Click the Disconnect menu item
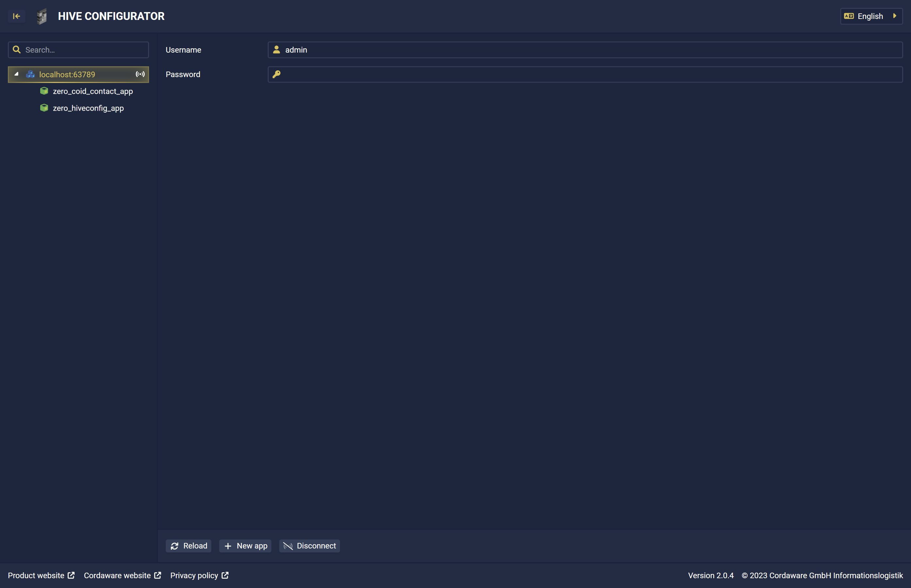Screen dimensions: 911x588 click(x=310, y=546)
